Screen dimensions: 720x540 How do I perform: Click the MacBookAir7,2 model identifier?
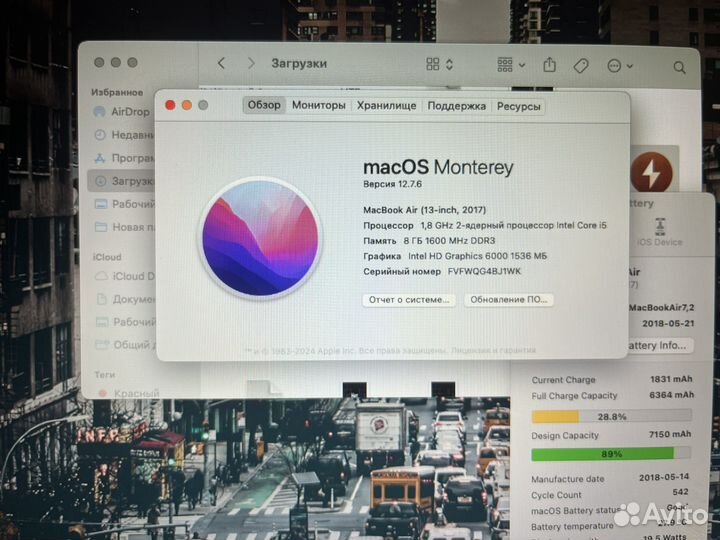(x=661, y=308)
